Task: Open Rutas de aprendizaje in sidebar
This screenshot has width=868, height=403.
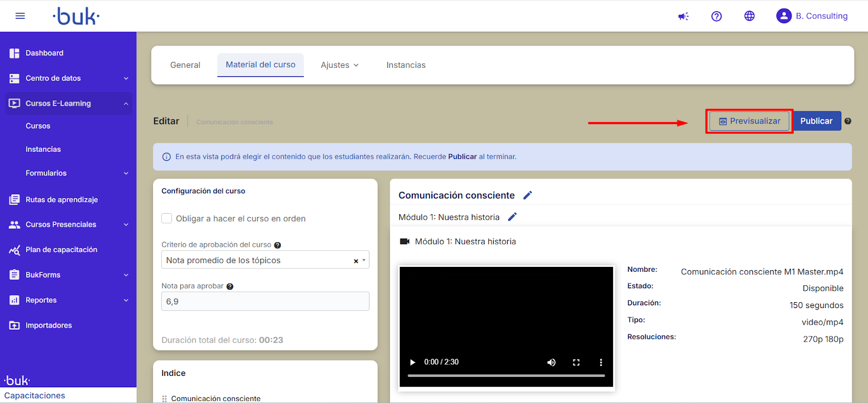Action: point(61,200)
